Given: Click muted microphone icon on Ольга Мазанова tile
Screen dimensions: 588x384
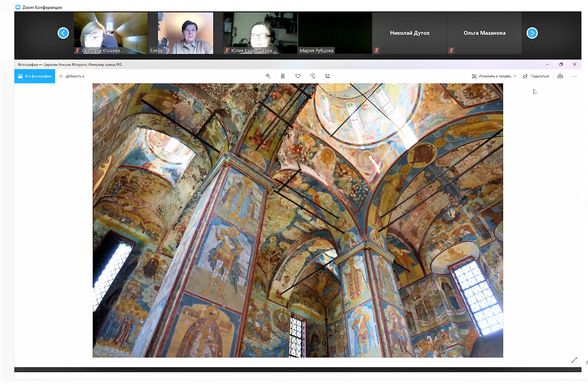Looking at the screenshot, I should (451, 51).
